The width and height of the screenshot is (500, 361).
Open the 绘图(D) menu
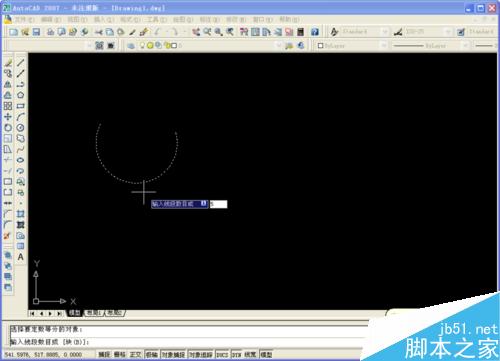183,20
